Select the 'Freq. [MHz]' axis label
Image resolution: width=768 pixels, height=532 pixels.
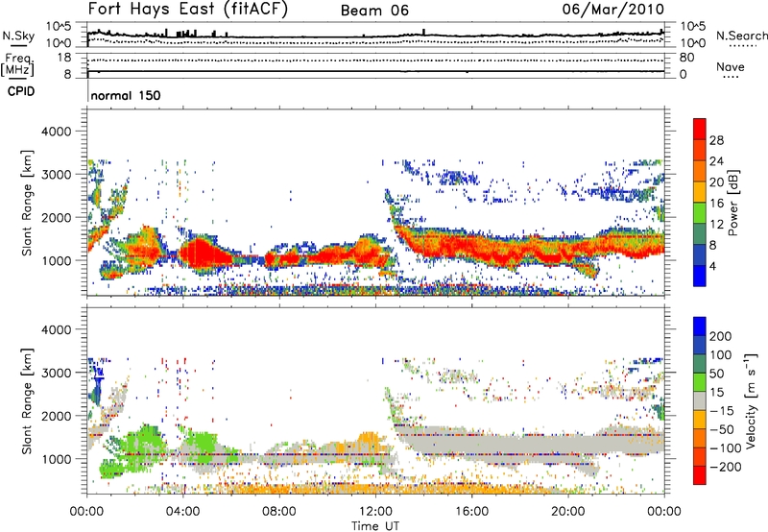18,65
